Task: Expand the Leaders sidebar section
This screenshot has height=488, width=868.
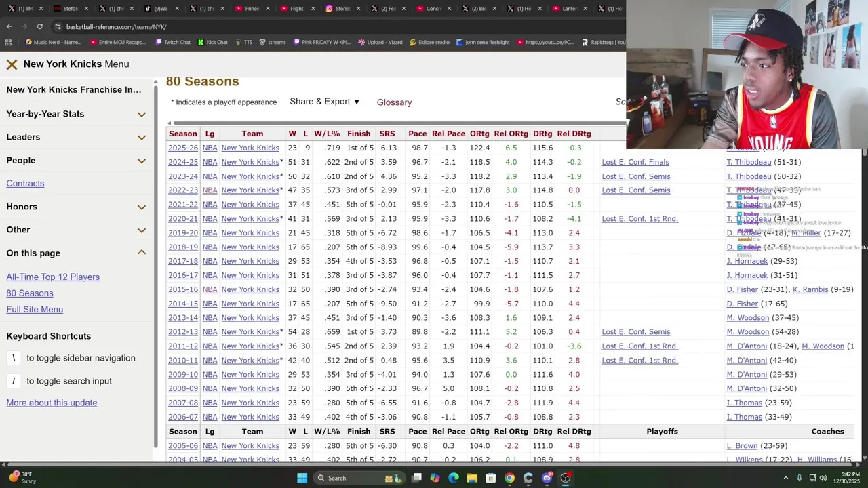Action: click(x=76, y=137)
